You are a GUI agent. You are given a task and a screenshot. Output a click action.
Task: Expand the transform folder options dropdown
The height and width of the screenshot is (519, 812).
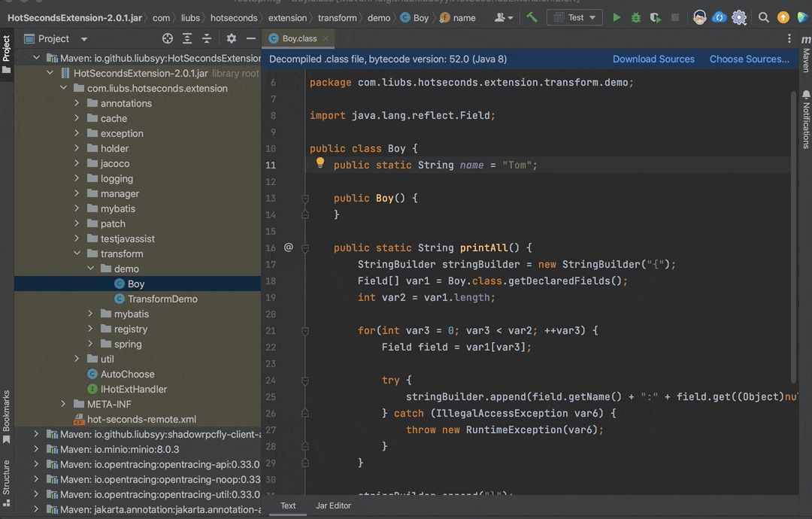point(75,253)
